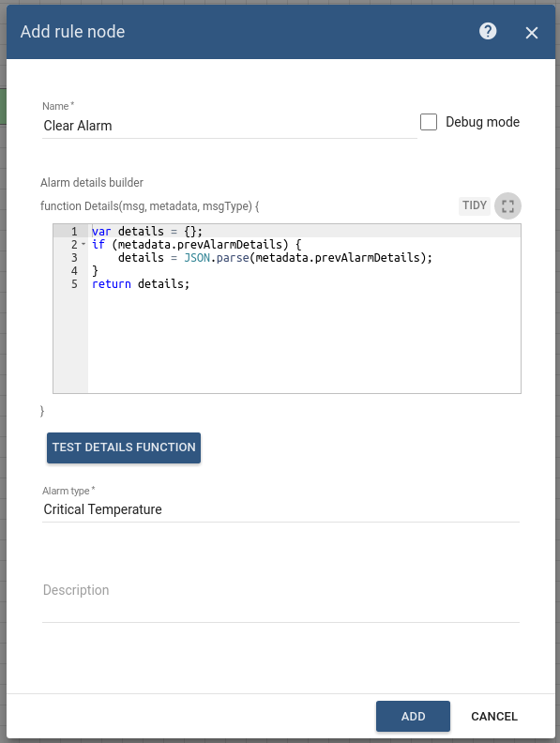Screen dimensions: 560x743
Task: Select line number 4 in the gutter
Action: coord(74,271)
